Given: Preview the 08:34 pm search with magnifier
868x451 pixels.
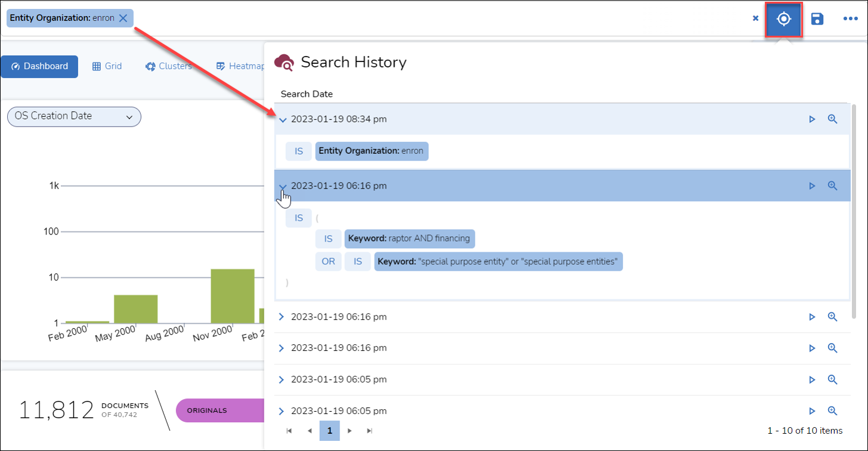Looking at the screenshot, I should click(833, 119).
